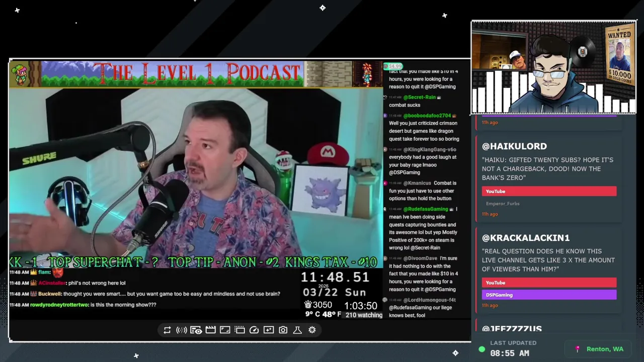Viewport: 644px width, 362px height.
Task: Click the sparkles frame icon
Action: (x=269, y=330)
